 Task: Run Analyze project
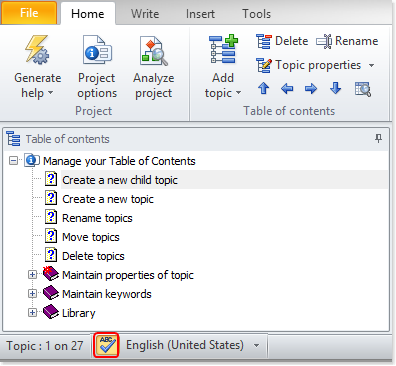pos(154,68)
